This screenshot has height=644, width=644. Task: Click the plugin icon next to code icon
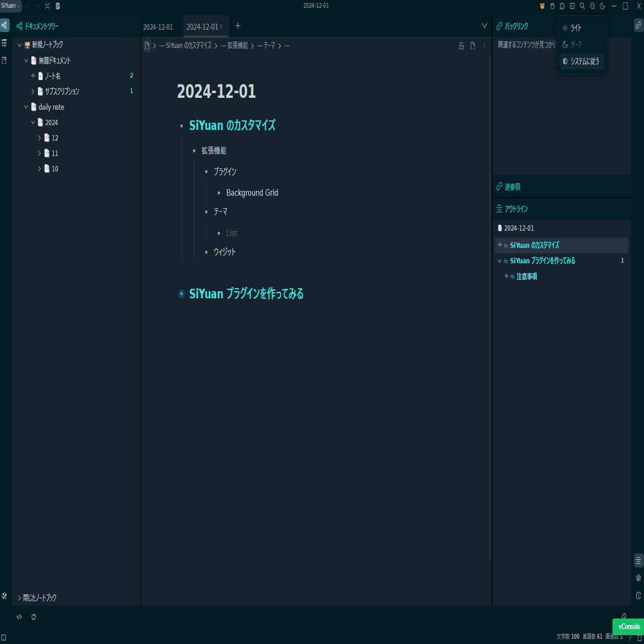tap(34, 617)
